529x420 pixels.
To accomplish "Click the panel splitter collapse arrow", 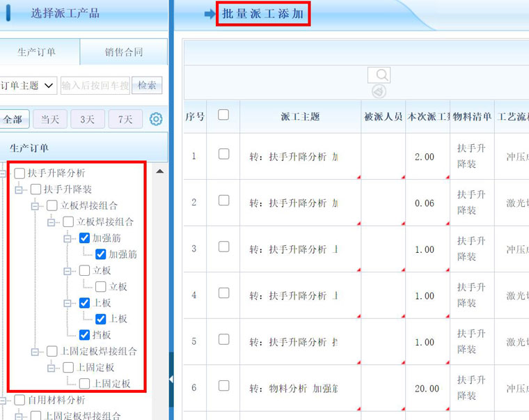I will pyautogui.click(x=171, y=380).
